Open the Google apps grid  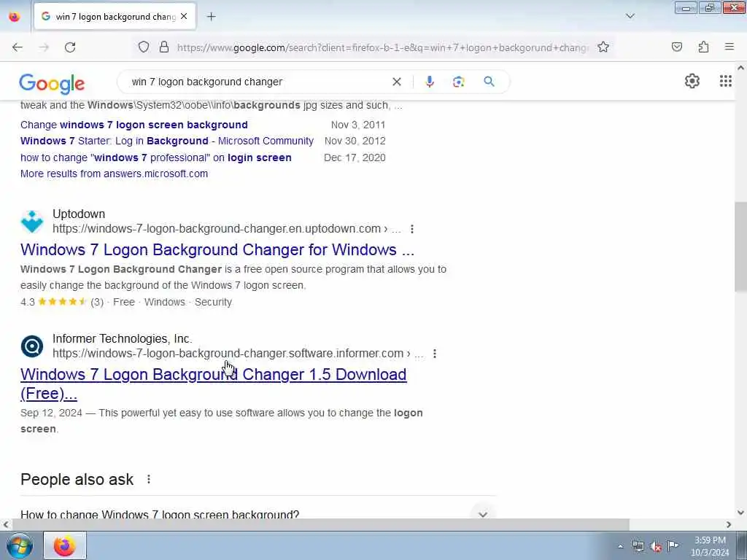point(725,82)
